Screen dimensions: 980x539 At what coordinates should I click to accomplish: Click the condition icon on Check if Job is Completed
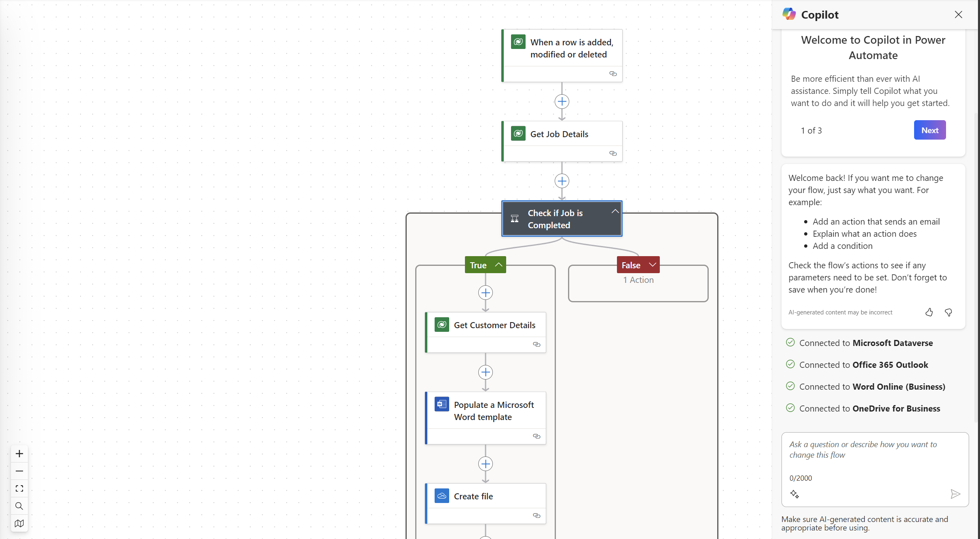[x=515, y=219]
